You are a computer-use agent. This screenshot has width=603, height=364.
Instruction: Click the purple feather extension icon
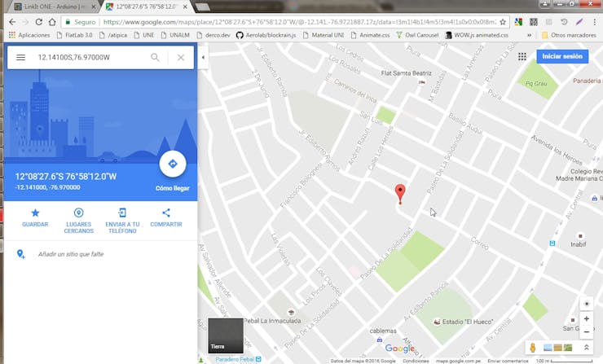[579, 22]
